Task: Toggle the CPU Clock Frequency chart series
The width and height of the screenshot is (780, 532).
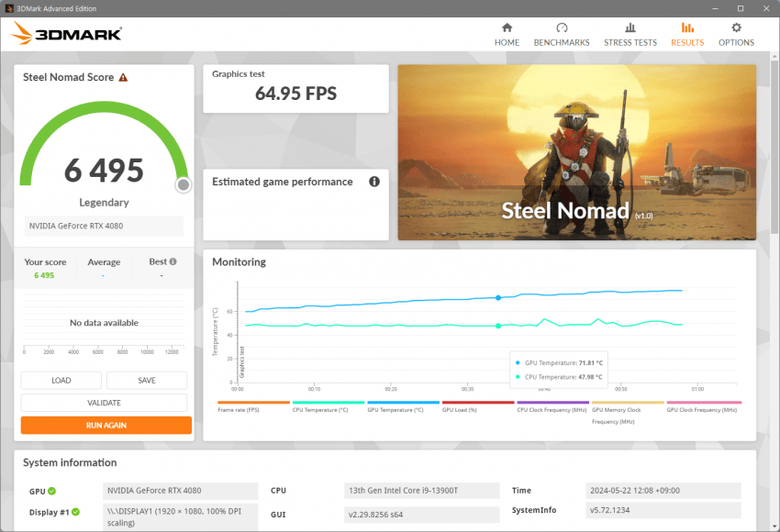Action: click(x=552, y=410)
